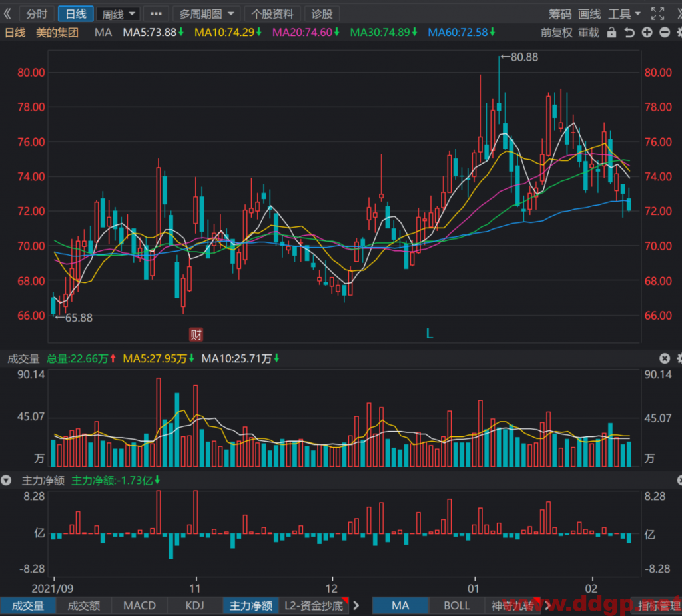
Task: Switch to the 分时 intraday tab
Action: pyautogui.click(x=37, y=14)
